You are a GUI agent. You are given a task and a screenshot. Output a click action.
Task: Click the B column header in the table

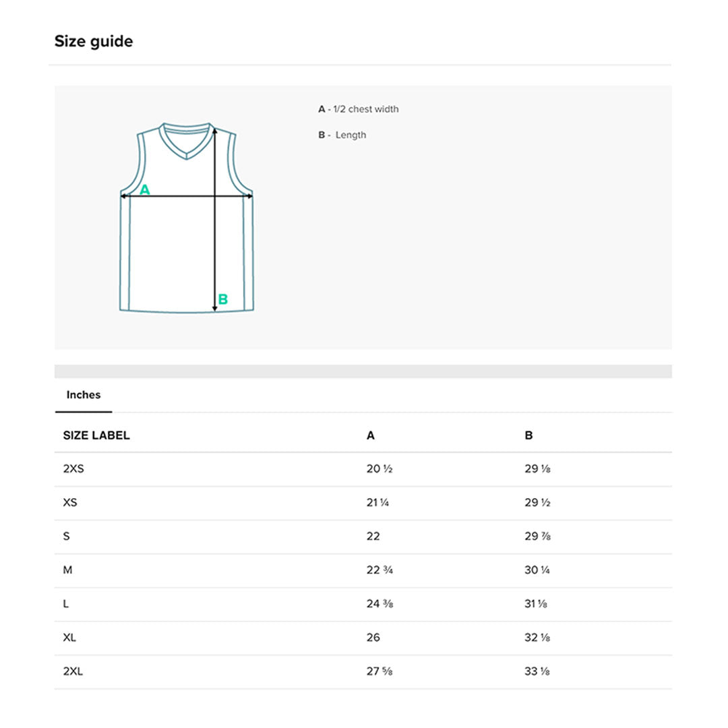tap(528, 435)
